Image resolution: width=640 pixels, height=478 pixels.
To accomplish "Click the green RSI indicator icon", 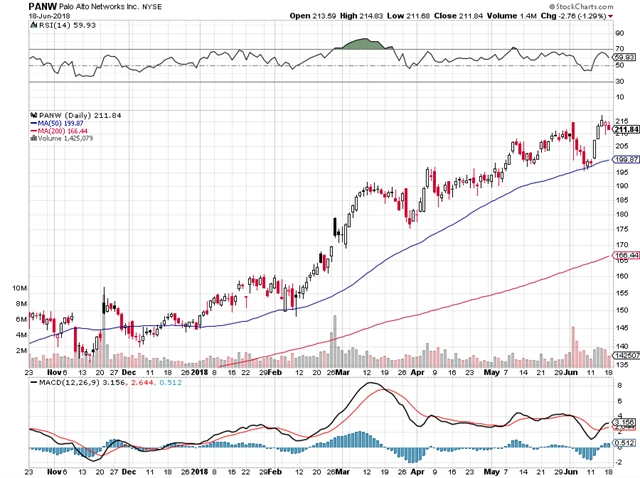I will (34, 25).
